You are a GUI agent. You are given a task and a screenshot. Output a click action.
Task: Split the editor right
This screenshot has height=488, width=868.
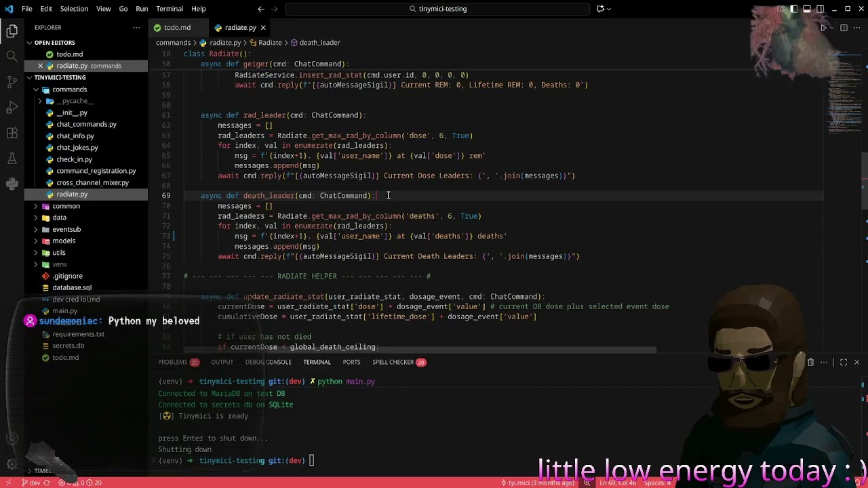(x=844, y=28)
